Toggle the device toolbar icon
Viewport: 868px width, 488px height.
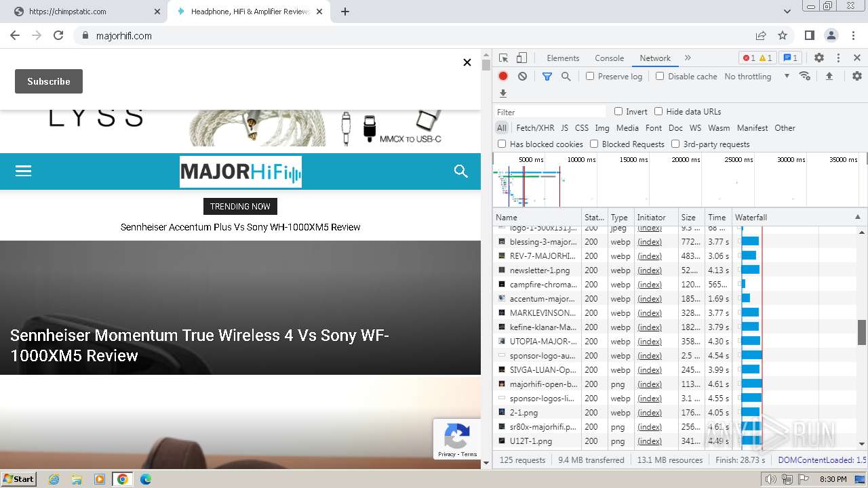(x=521, y=58)
